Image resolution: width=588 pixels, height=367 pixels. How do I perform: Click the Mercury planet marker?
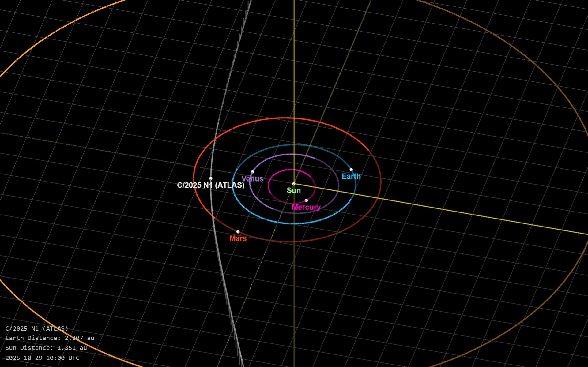coord(306,200)
